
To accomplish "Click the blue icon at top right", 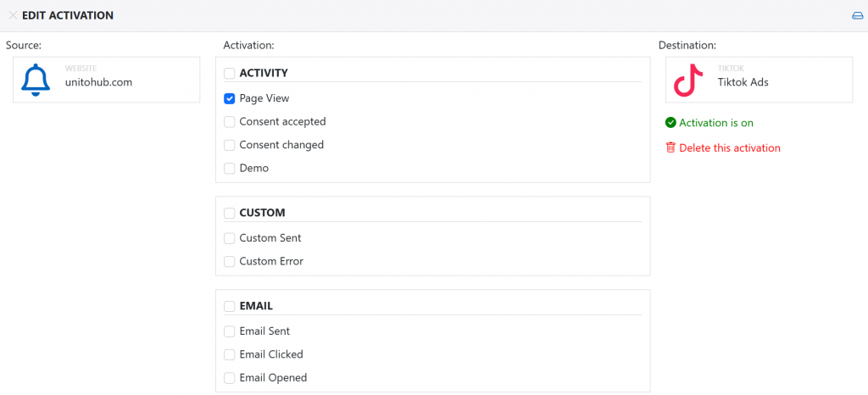I will (858, 16).
